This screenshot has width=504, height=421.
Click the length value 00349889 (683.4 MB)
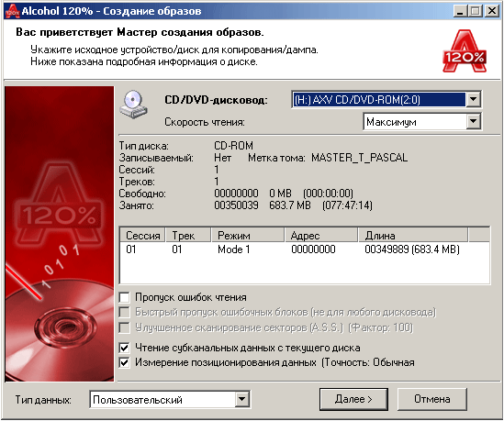point(412,249)
